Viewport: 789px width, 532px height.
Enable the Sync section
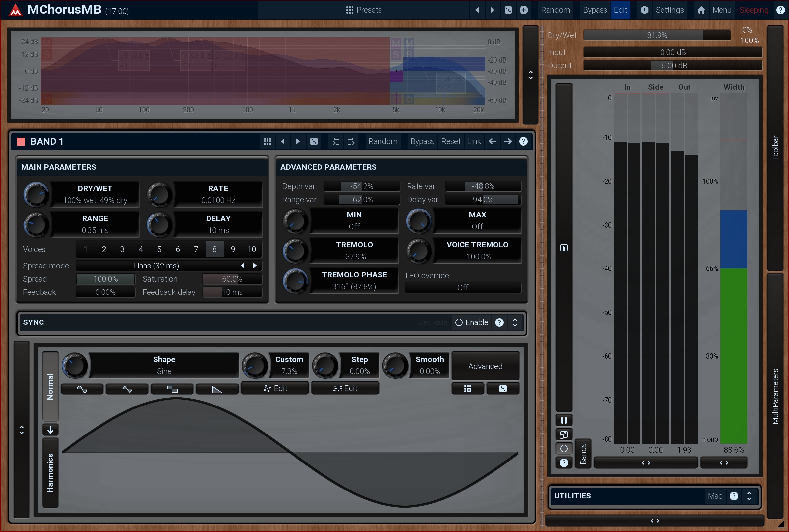(471, 322)
